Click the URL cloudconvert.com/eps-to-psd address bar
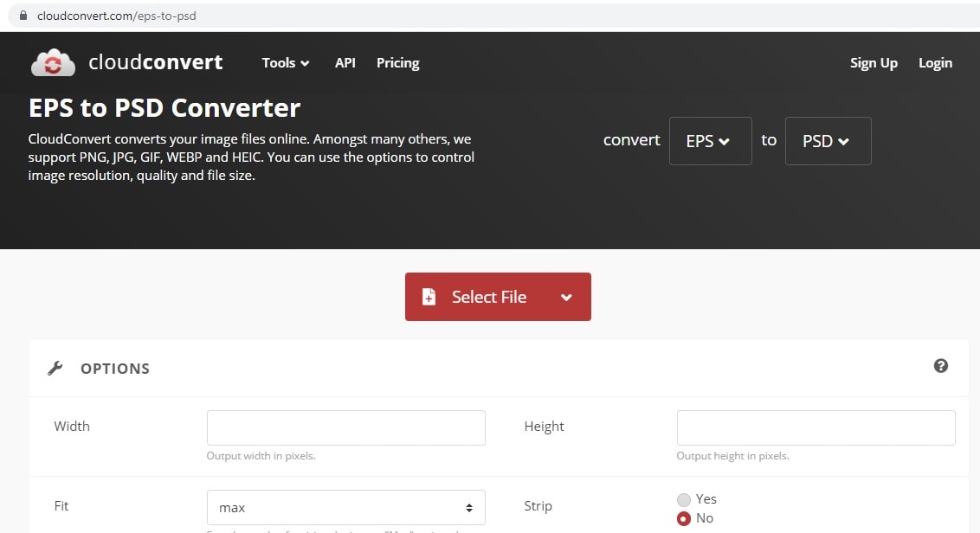Screen dimensions: 980x533 (117, 16)
